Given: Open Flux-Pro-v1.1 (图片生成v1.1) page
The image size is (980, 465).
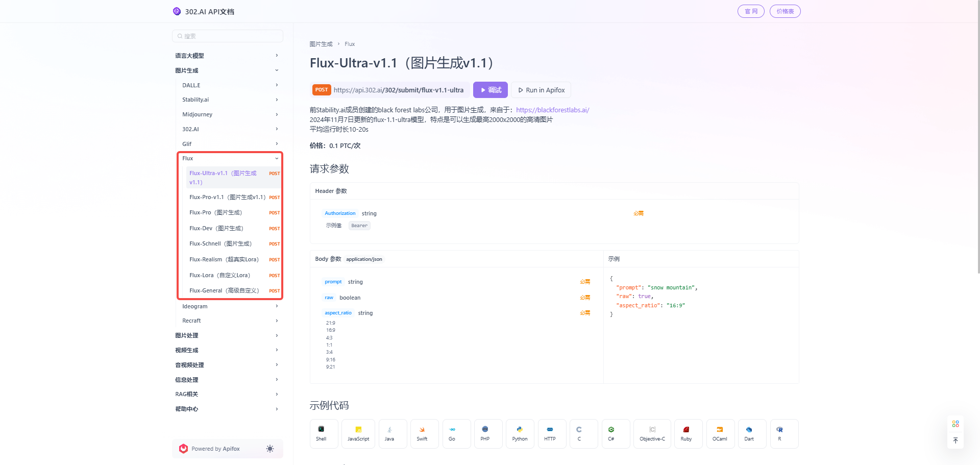Looking at the screenshot, I should tap(234, 197).
